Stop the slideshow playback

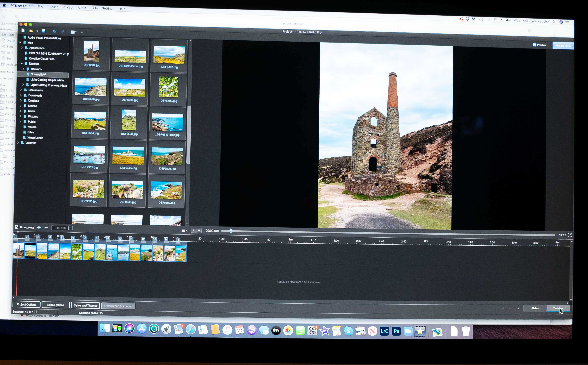click(199, 231)
